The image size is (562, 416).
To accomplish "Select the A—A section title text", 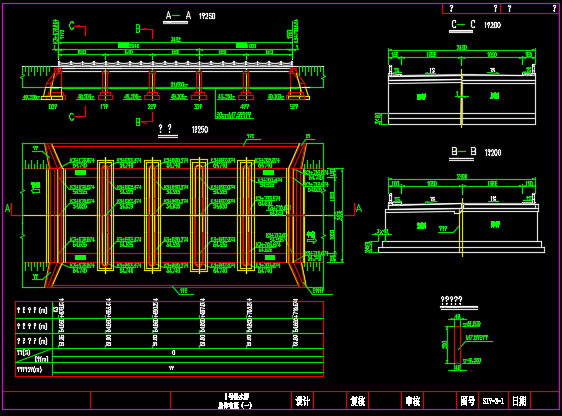I will 178,15.
